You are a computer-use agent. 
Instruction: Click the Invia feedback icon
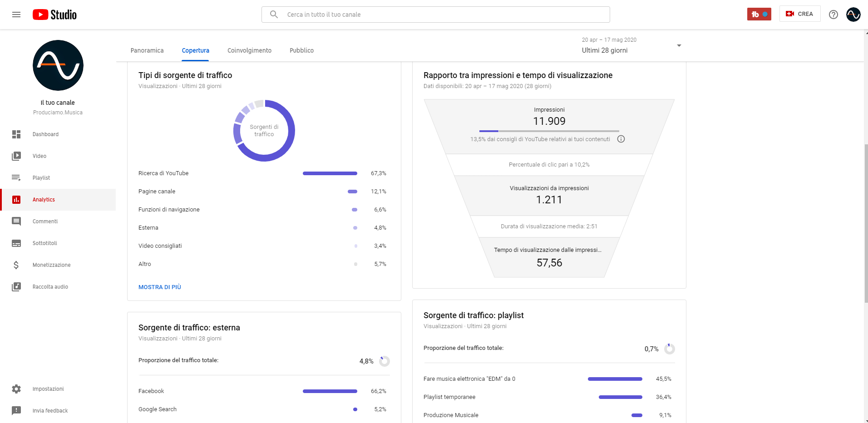16,411
